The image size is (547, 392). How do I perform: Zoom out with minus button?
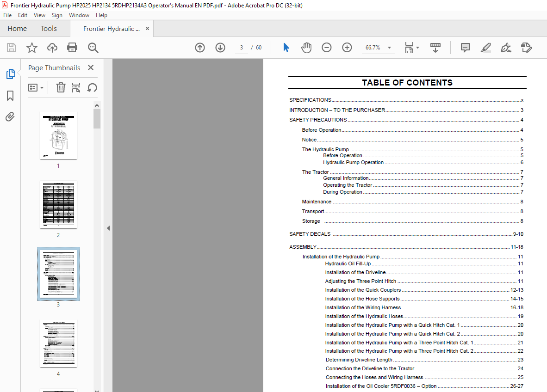(327, 48)
